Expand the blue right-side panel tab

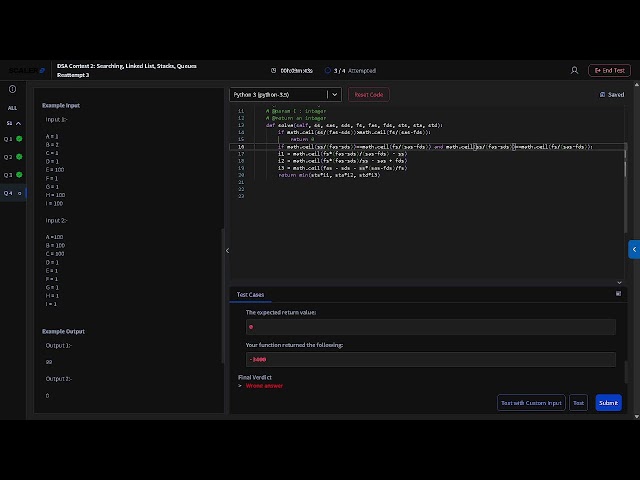(x=634, y=249)
